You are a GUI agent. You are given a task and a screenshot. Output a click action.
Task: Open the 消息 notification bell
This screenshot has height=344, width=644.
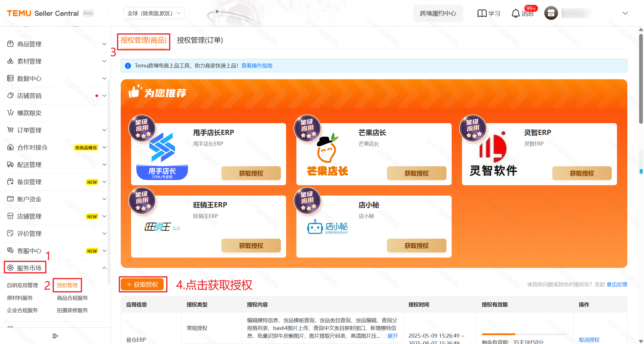516,13
